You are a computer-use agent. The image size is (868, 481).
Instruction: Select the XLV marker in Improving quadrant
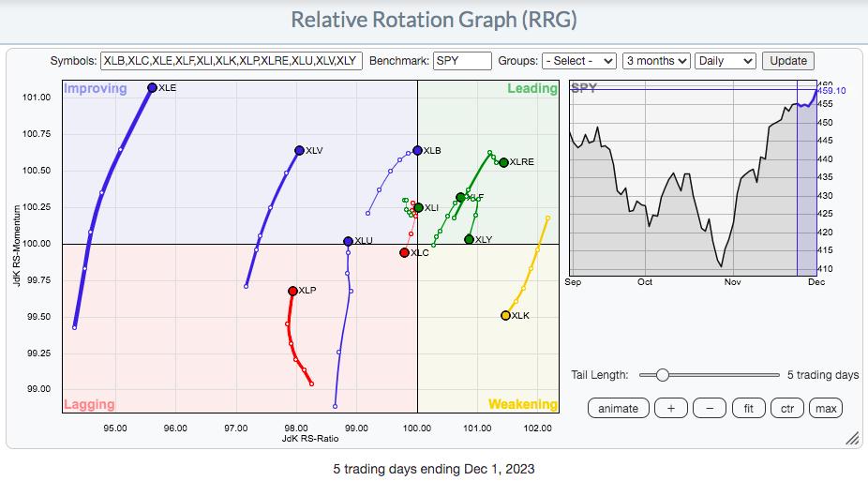299,150
